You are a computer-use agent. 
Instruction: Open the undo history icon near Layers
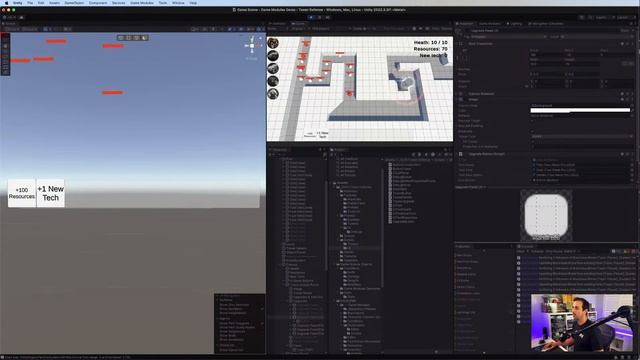(x=581, y=18)
